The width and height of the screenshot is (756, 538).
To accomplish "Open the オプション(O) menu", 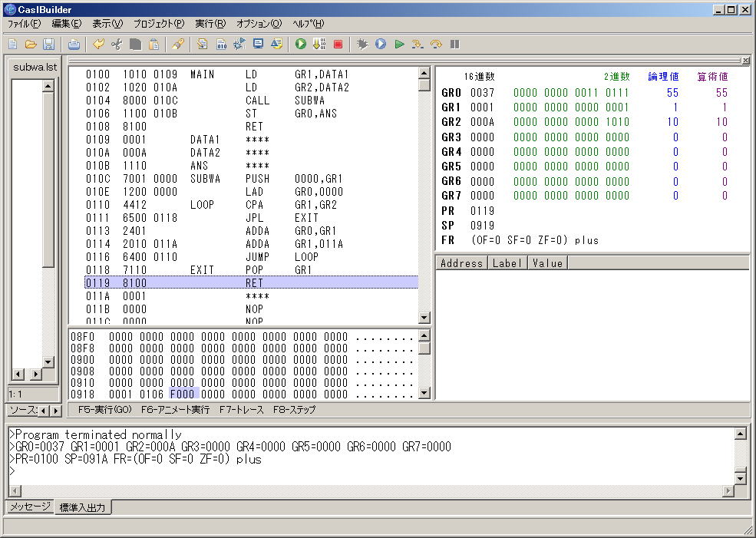I will (259, 24).
